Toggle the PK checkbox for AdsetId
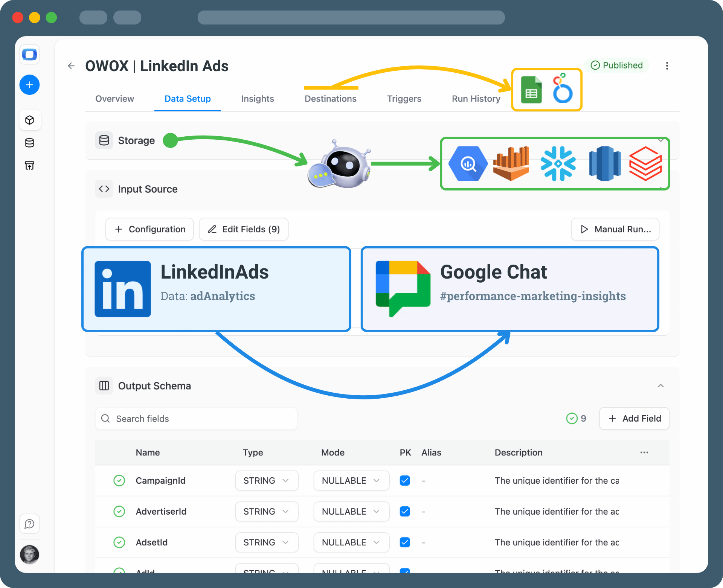This screenshot has height=588, width=723. point(405,542)
